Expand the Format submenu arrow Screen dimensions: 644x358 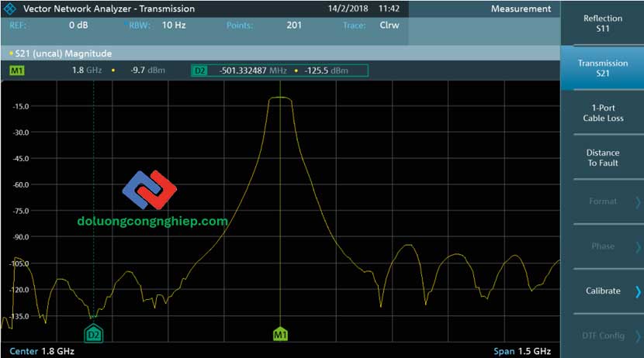point(638,202)
